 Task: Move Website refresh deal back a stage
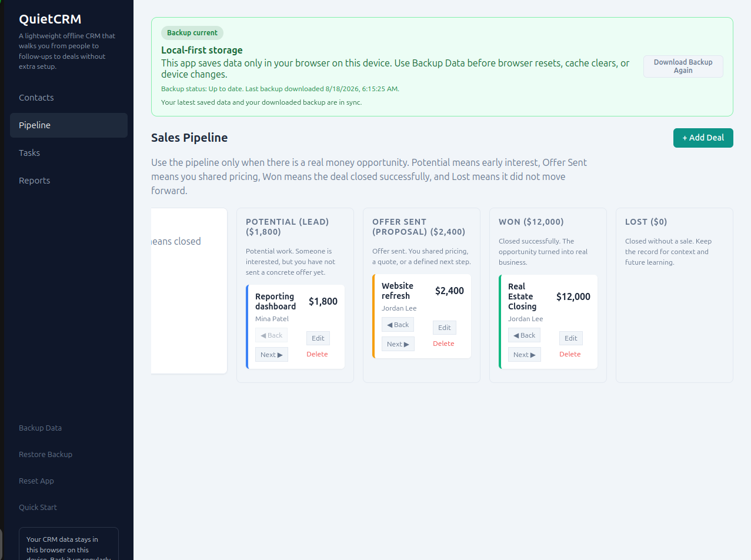coord(398,325)
